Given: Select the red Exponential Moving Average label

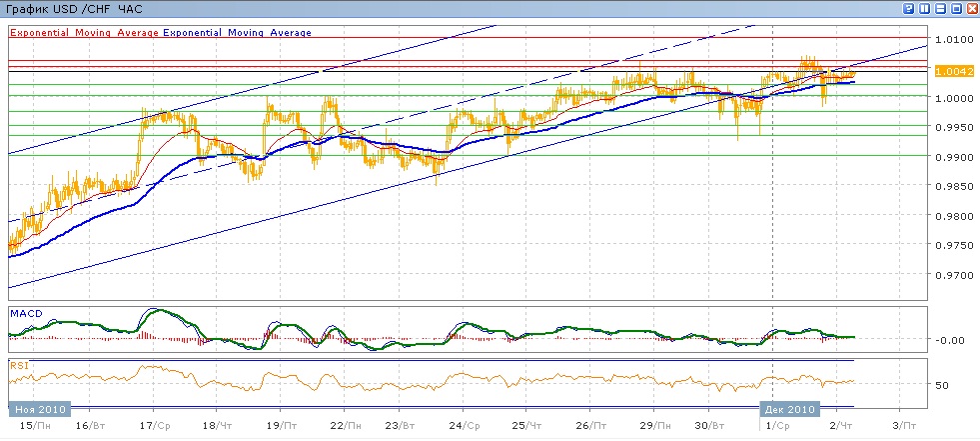Looking at the screenshot, I should point(84,33).
